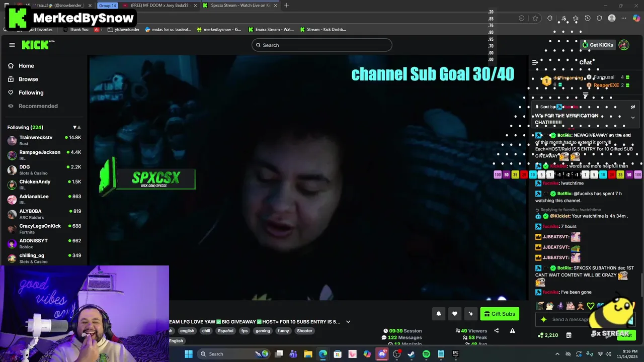
Task: Click the Kick search field
Action: [x=322, y=45]
